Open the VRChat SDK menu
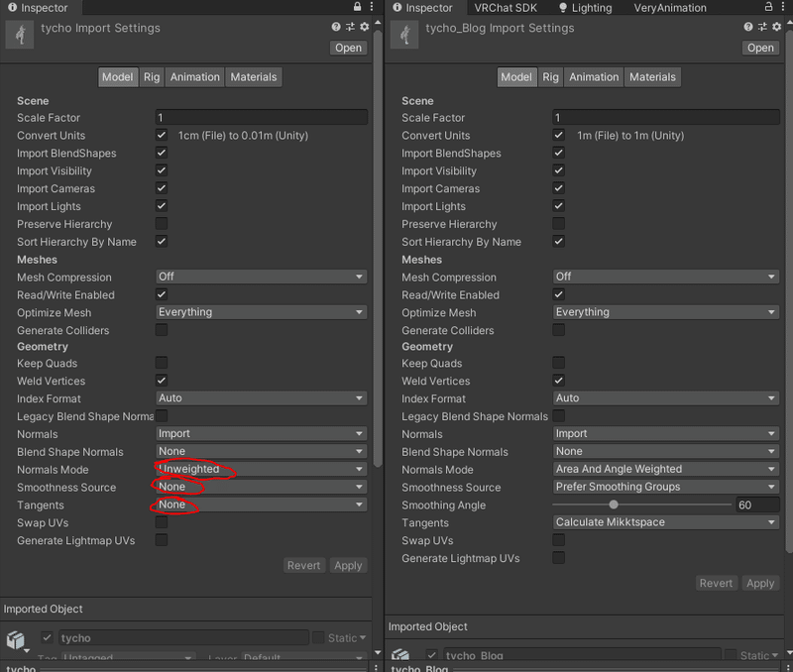 tap(505, 7)
